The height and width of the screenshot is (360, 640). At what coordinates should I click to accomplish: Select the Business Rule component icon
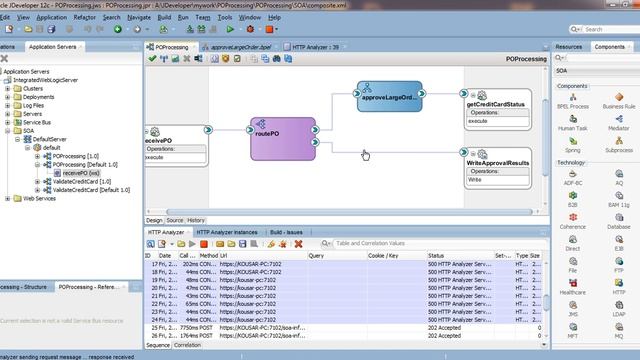click(619, 97)
